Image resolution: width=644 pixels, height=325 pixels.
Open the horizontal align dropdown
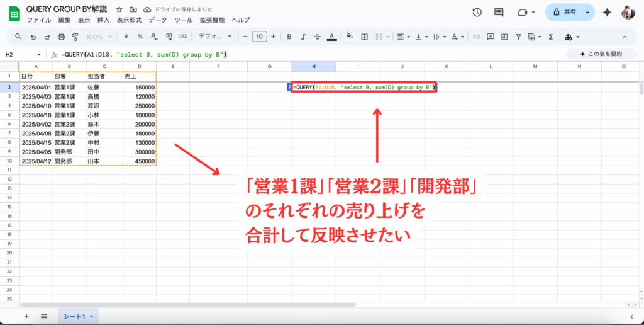click(x=403, y=37)
